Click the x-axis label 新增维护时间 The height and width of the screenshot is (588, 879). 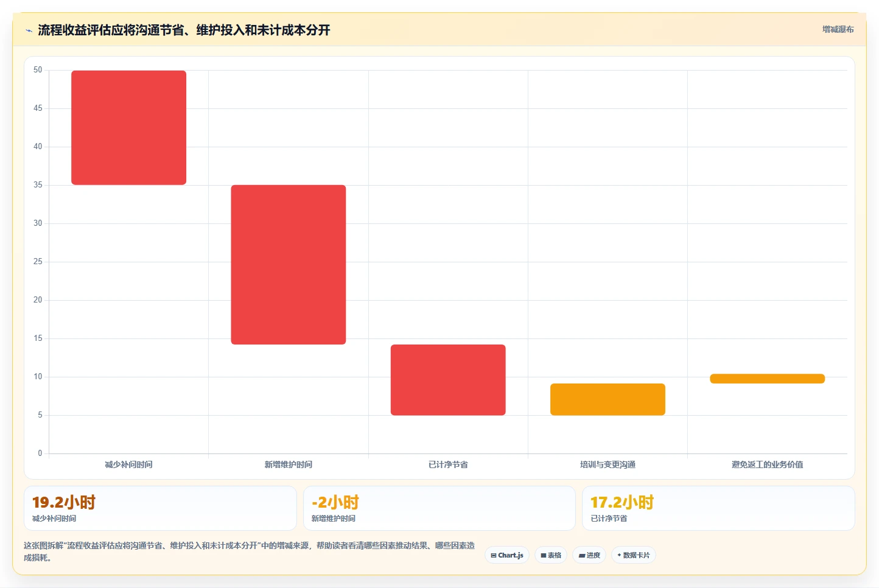click(x=289, y=464)
